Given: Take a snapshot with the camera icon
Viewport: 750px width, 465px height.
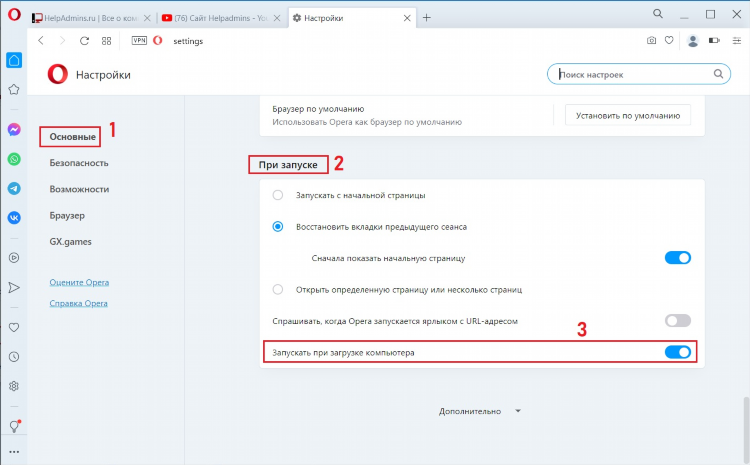Looking at the screenshot, I should point(651,41).
